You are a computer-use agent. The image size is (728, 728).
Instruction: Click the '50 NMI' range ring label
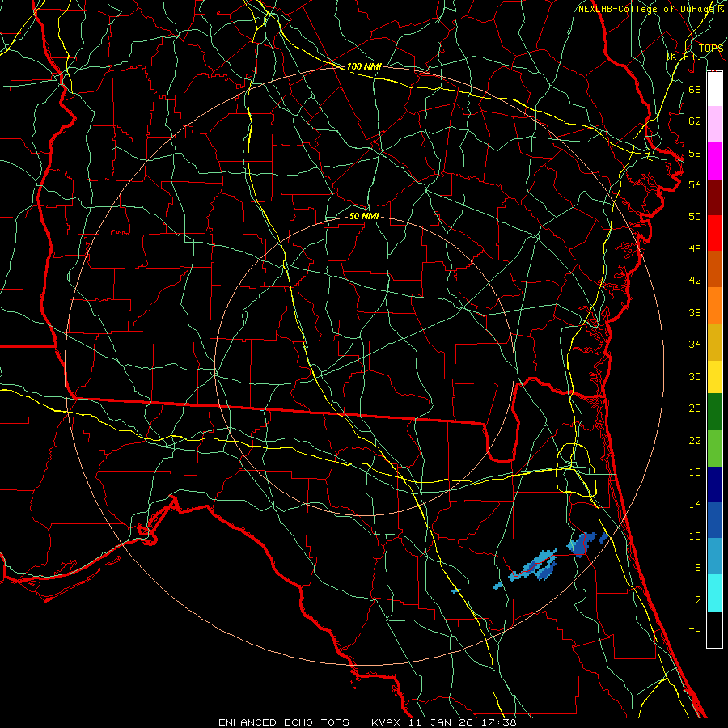364,216
